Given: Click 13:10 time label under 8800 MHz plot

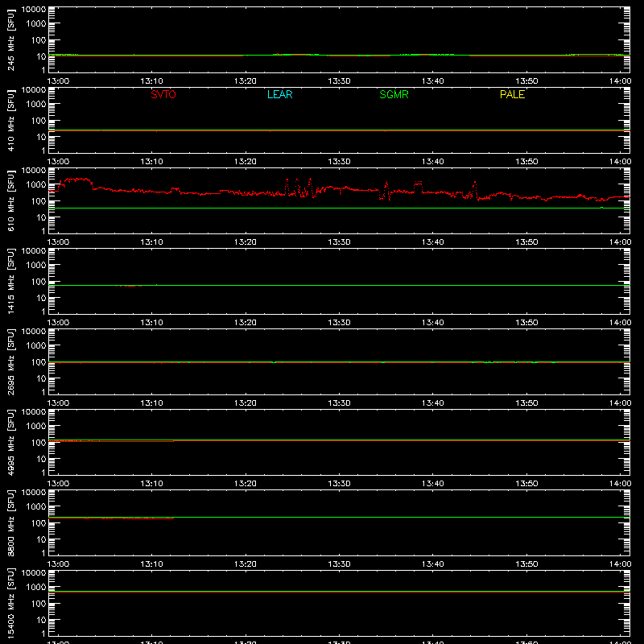Looking at the screenshot, I should pyautogui.click(x=151, y=564).
